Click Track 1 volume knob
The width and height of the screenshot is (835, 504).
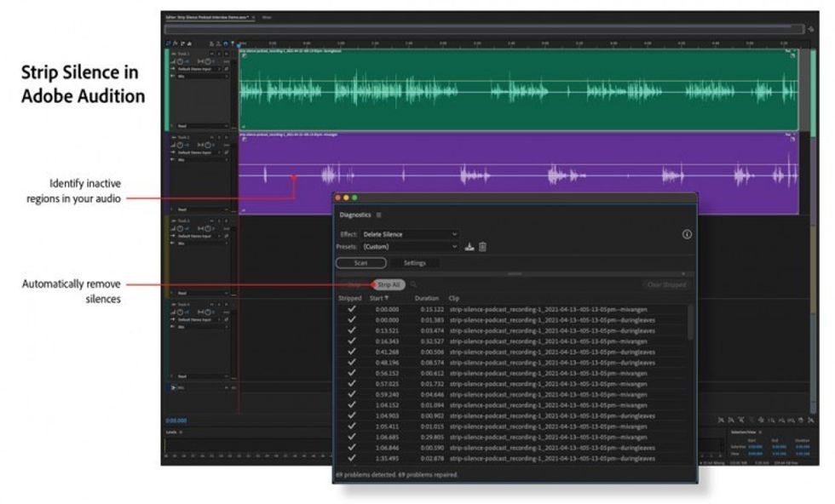click(x=180, y=62)
